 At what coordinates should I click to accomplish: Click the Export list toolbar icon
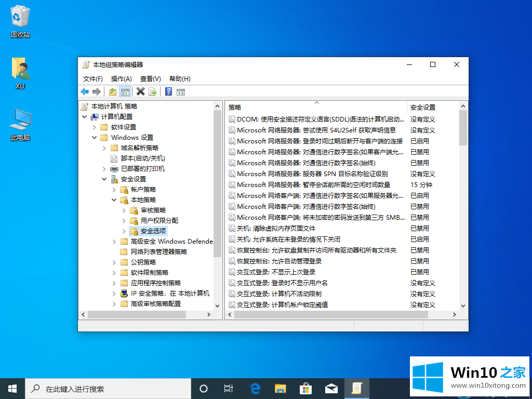(x=153, y=91)
